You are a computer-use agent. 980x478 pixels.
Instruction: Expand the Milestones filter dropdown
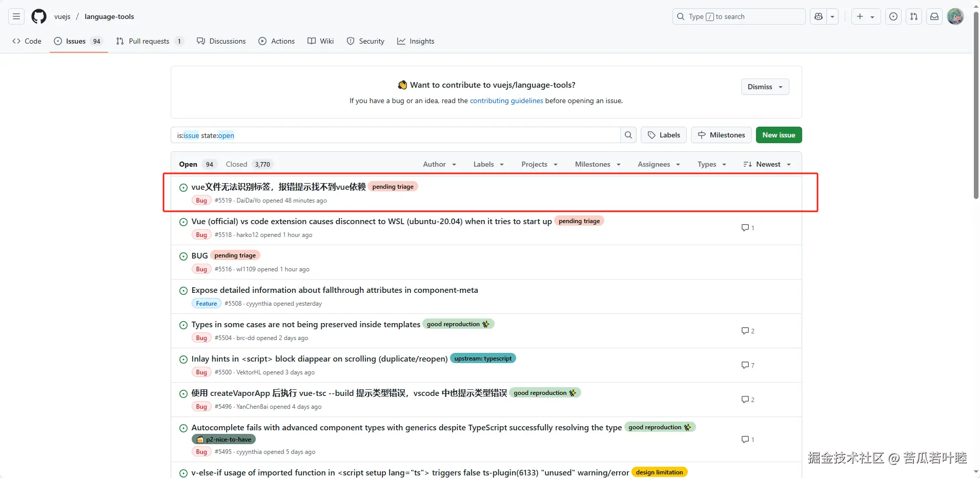[x=598, y=164]
